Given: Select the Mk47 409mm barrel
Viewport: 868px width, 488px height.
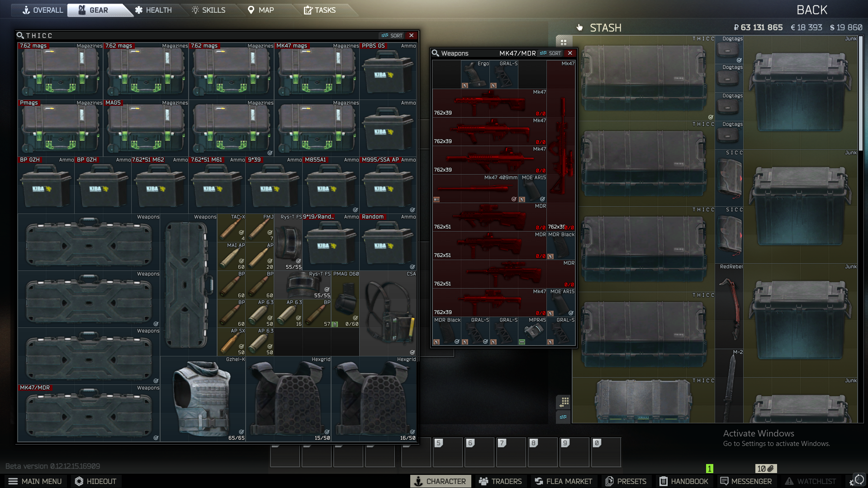Looking at the screenshot, I should [x=475, y=189].
